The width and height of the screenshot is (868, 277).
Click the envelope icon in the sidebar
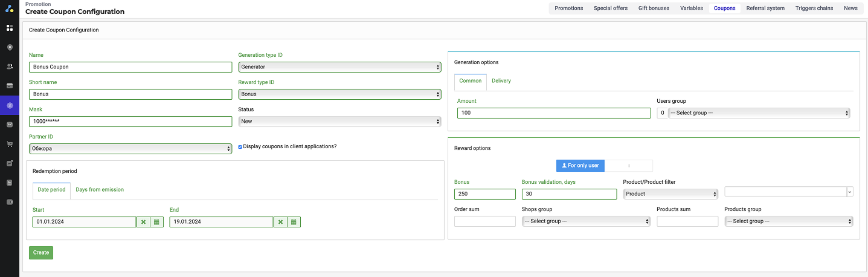[x=10, y=125]
